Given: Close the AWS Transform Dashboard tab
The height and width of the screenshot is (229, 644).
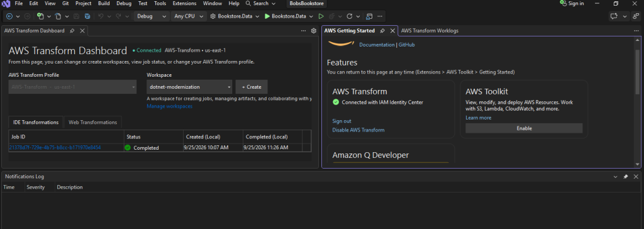Looking at the screenshot, I should pyautogui.click(x=82, y=31).
